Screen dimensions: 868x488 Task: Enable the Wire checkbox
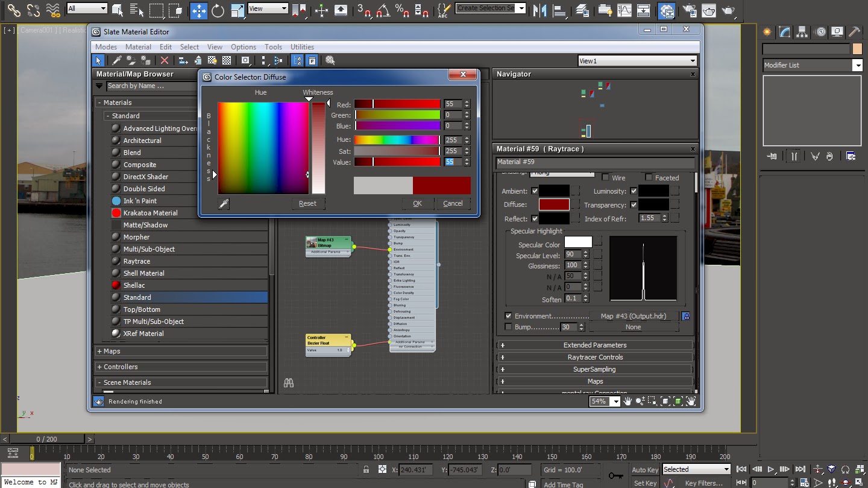click(606, 177)
